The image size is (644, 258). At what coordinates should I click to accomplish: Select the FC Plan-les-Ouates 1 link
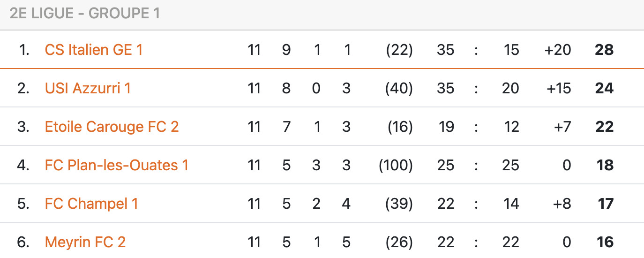[116, 165]
